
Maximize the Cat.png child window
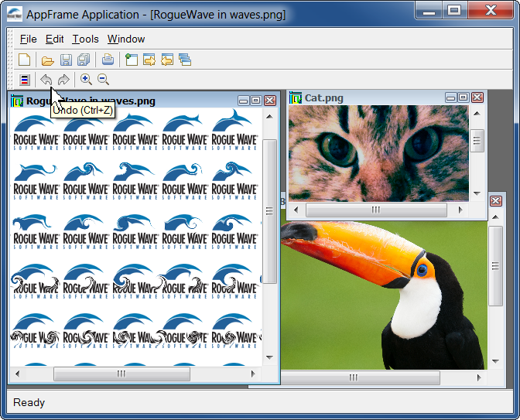(463, 97)
